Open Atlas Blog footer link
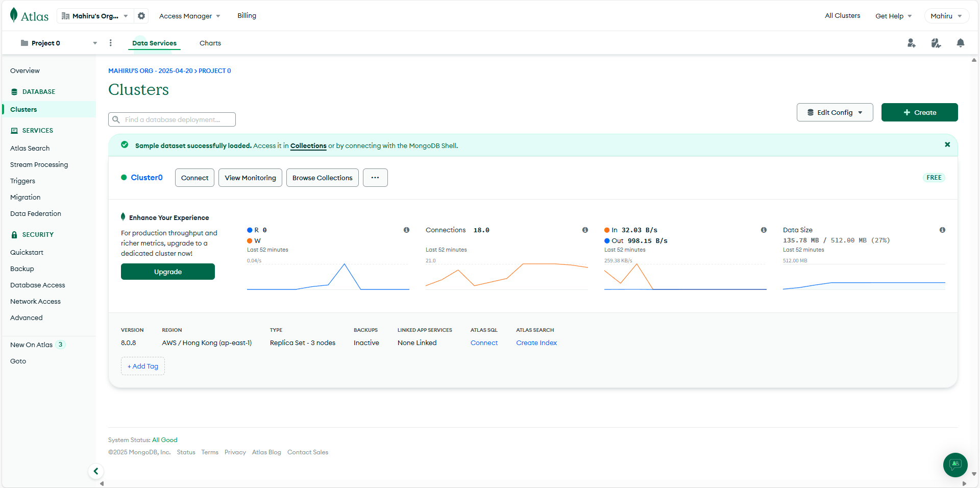 tap(266, 452)
